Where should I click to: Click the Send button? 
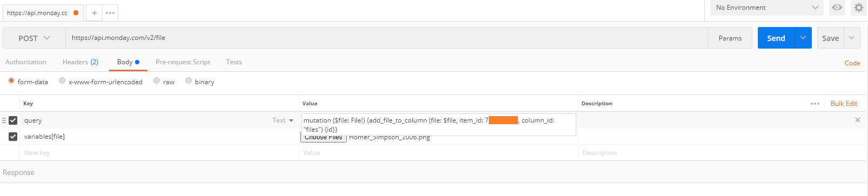point(776,38)
